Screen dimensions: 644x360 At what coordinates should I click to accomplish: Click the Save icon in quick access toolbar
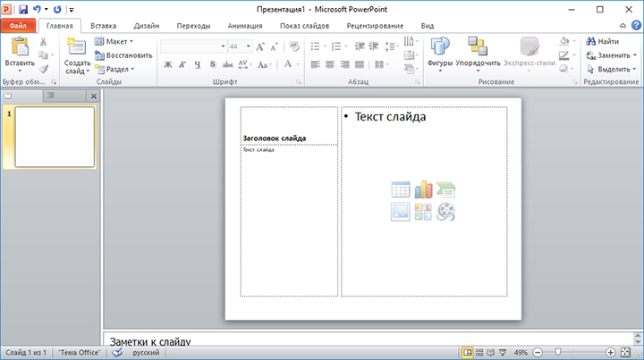pyautogui.click(x=23, y=9)
